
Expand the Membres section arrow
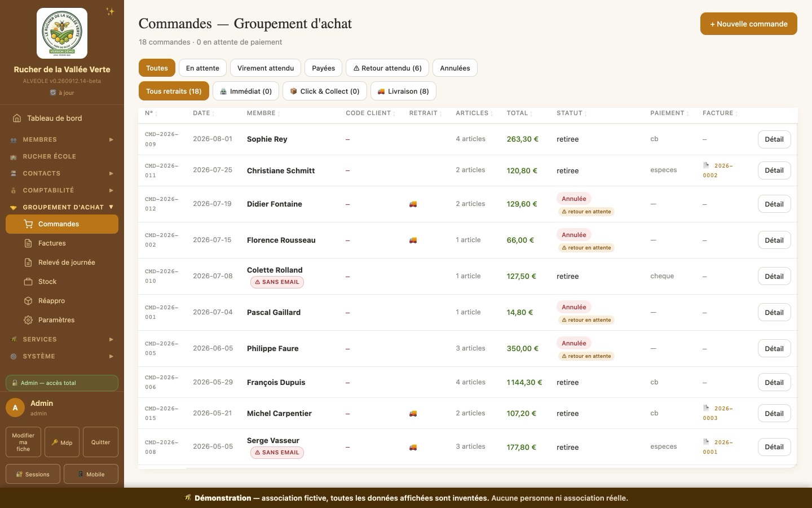[x=111, y=139]
